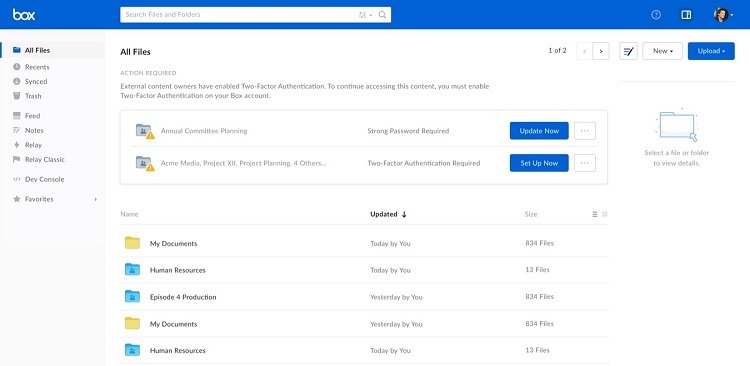750x366 pixels.
Task: Click the 1 of 2 page indicator
Action: 557,50
